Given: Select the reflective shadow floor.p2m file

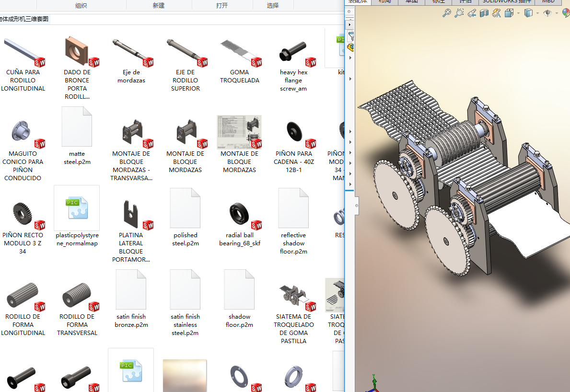Looking at the screenshot, I should pyautogui.click(x=294, y=221).
